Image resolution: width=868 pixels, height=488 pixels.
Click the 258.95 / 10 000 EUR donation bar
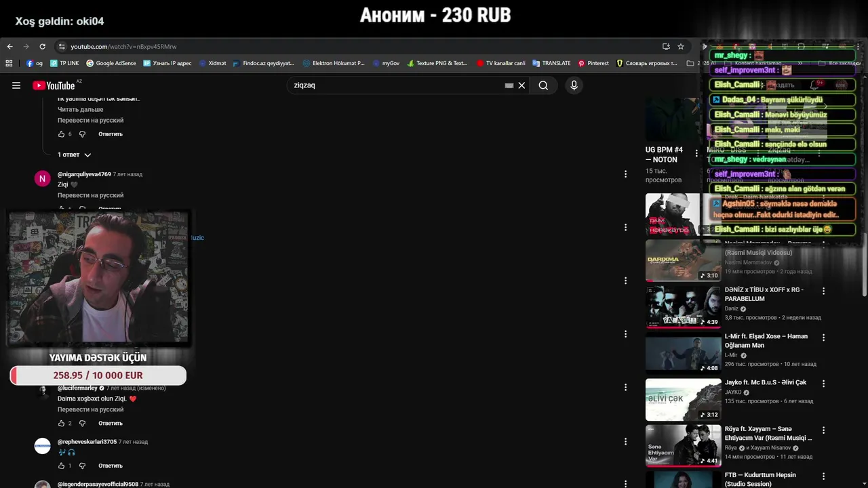click(x=98, y=375)
